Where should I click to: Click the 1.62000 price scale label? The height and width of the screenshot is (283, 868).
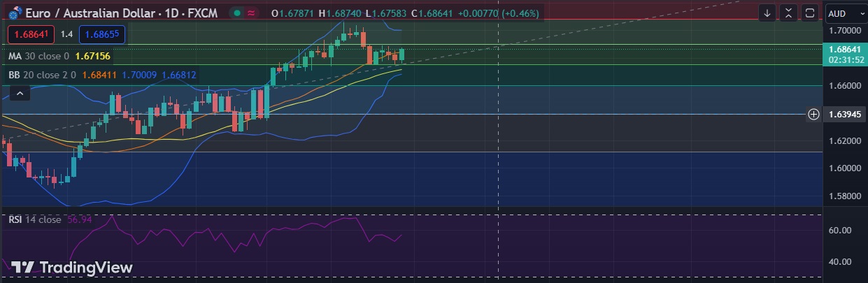[x=844, y=141]
